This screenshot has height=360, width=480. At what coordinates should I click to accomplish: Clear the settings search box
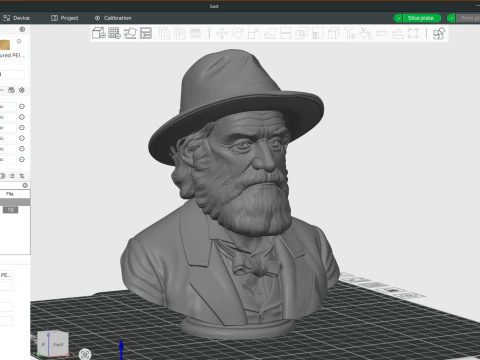(x=25, y=185)
